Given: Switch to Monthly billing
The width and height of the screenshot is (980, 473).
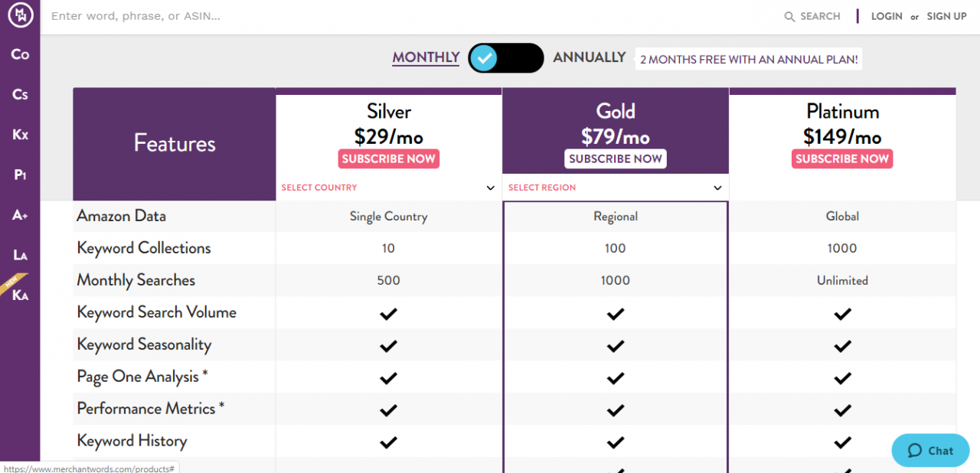Looking at the screenshot, I should tap(426, 57).
